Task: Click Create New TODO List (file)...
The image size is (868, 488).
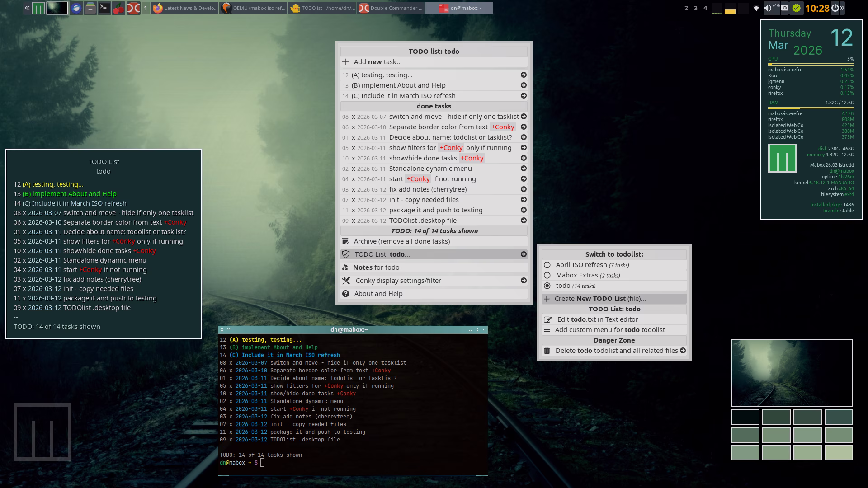Action: coord(600,299)
